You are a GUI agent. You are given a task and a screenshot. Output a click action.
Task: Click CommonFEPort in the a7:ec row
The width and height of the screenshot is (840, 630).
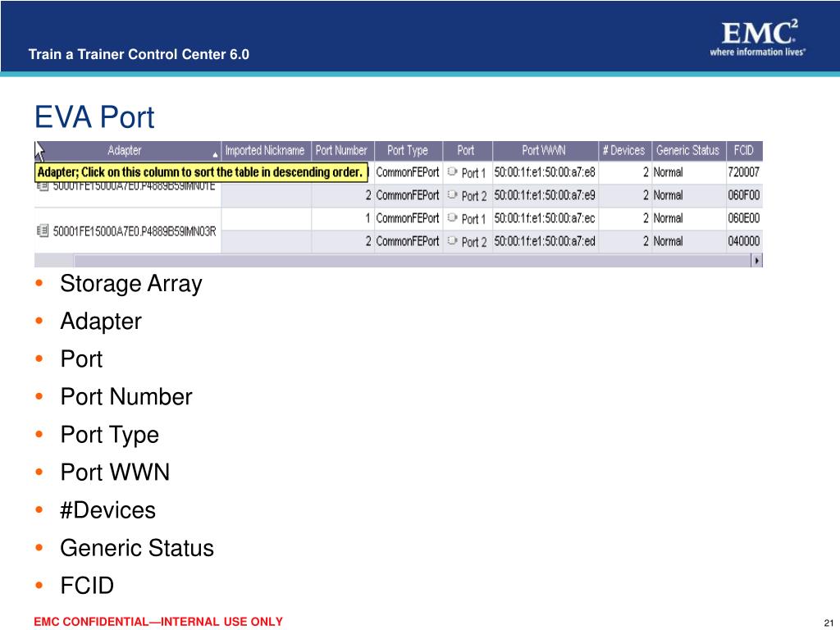point(408,218)
